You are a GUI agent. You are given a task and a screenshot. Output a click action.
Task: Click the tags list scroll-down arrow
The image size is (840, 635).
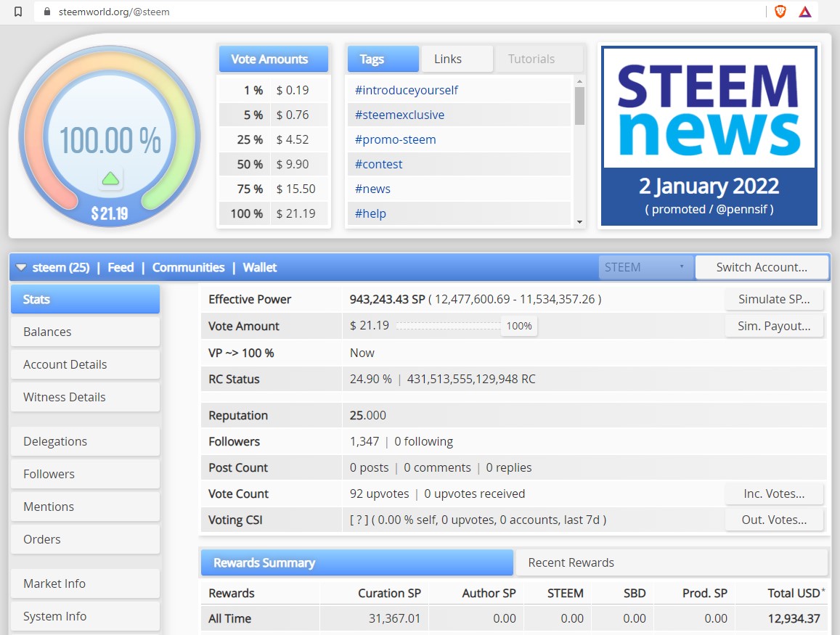coord(579,221)
